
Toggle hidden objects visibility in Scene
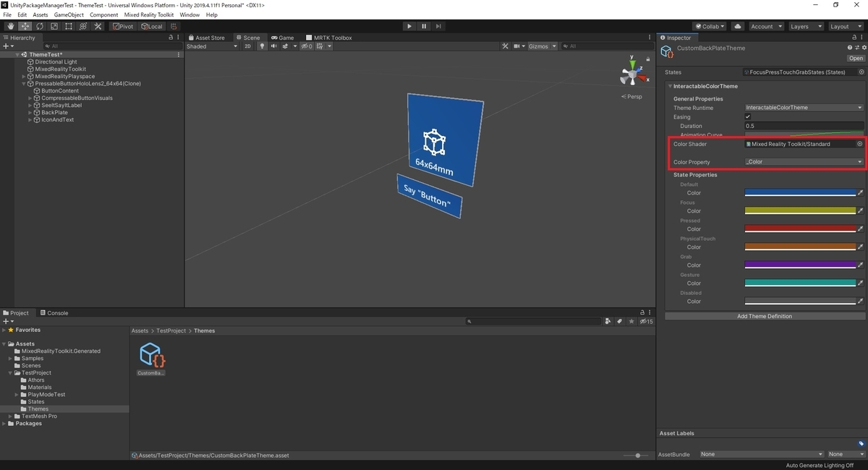[x=307, y=46]
